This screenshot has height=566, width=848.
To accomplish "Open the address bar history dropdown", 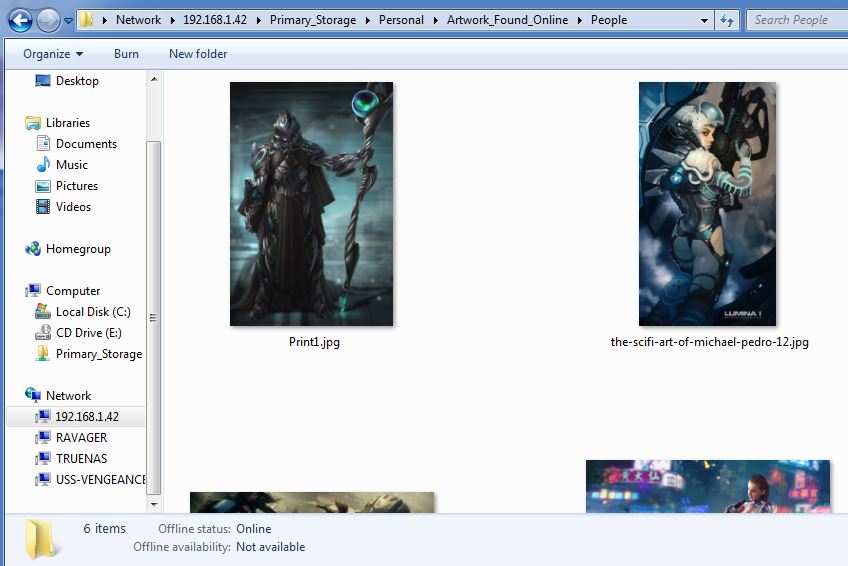I will coord(704,21).
